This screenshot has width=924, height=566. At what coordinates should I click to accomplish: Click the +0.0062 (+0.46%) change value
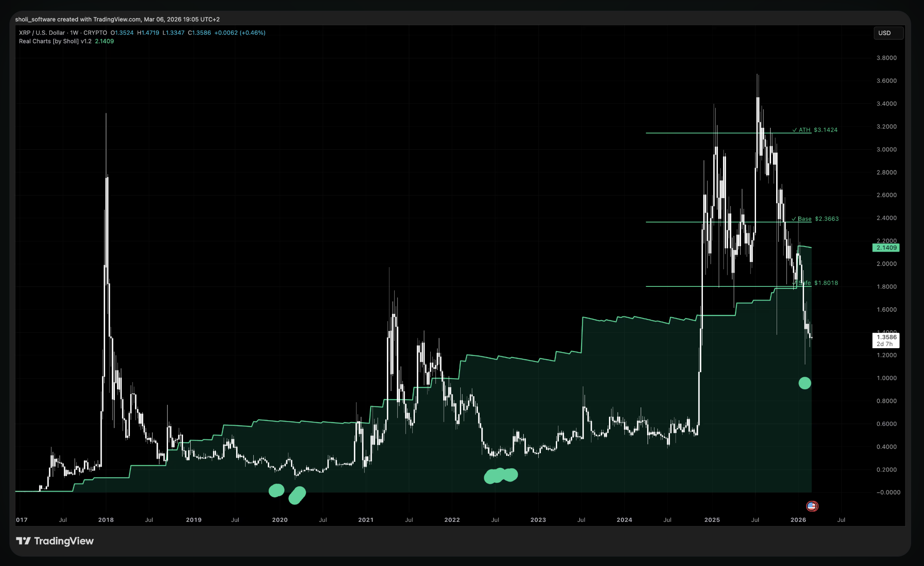point(240,33)
